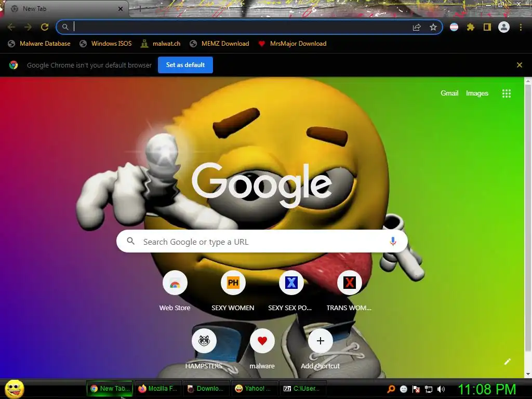Open the flag notification tray icon
This screenshot has height=399, width=532.
(x=416, y=389)
